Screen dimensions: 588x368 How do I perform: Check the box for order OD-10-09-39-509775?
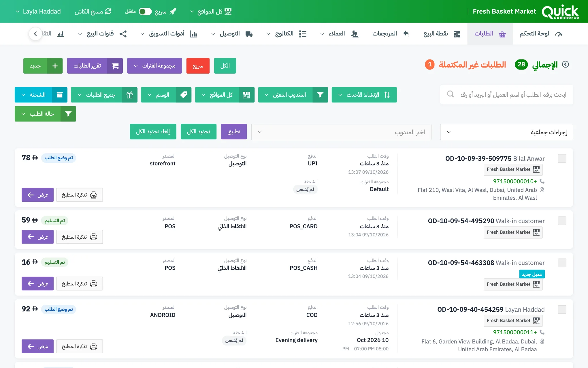562,158
